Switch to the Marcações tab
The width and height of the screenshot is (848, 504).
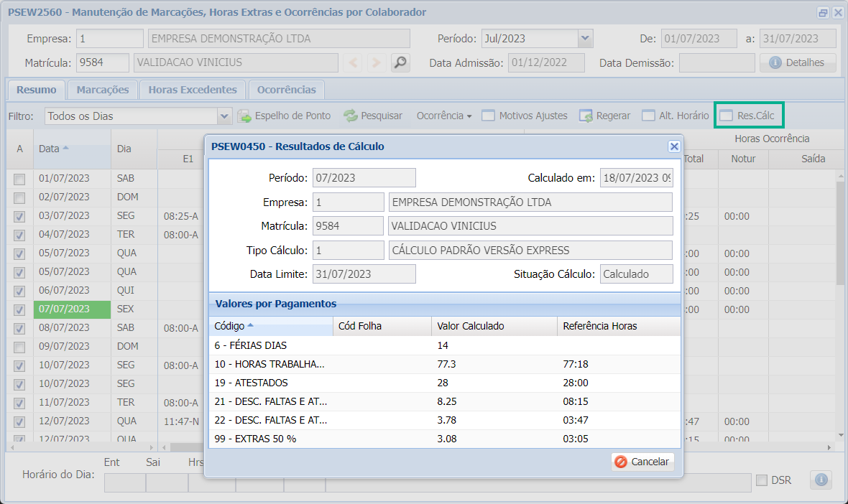coord(103,90)
